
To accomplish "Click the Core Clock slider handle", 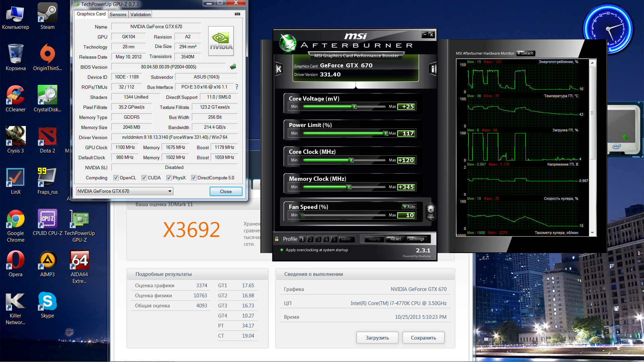I will pos(352,160).
